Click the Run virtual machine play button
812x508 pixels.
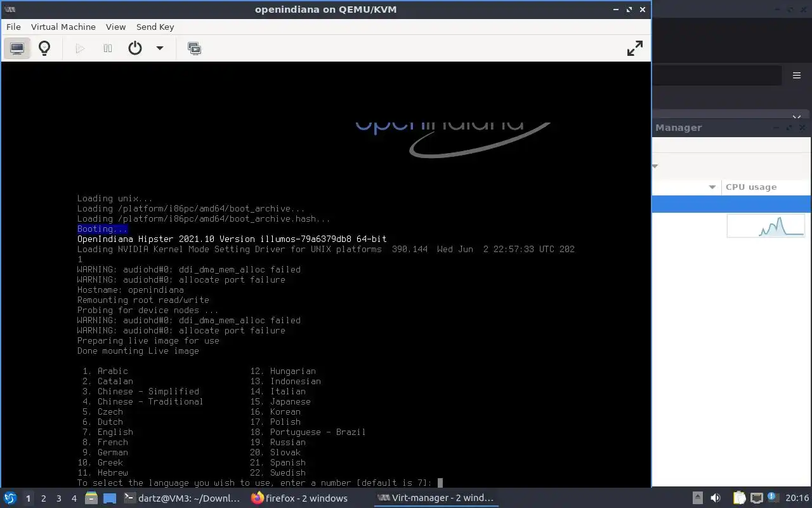coord(80,48)
